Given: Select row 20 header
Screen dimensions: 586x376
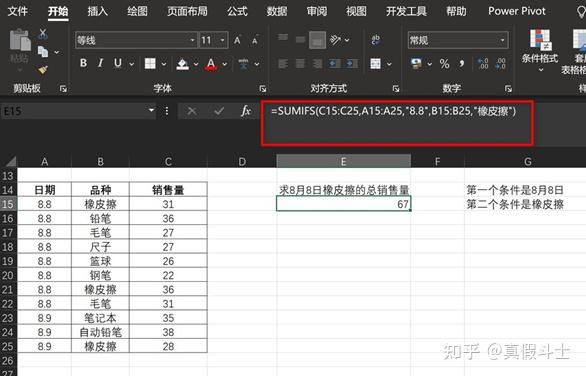Looking at the screenshot, I should click(8, 275).
